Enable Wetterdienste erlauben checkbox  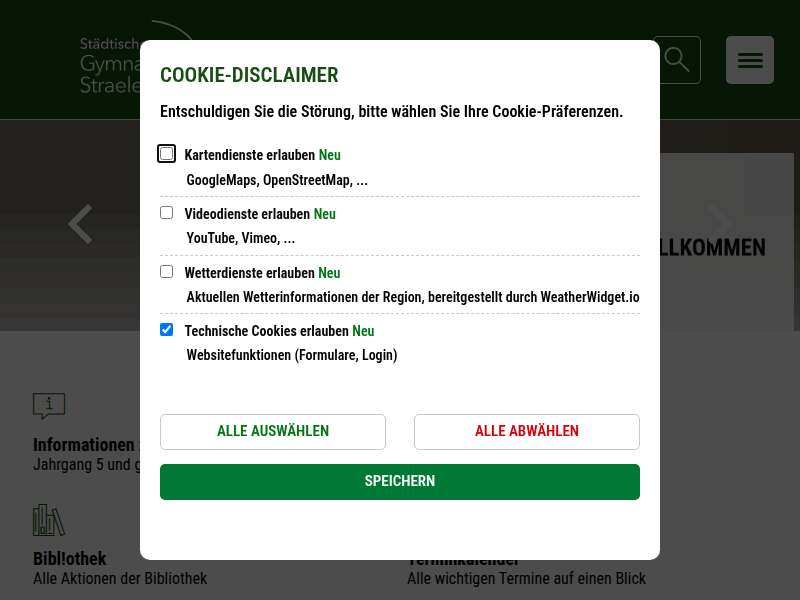click(x=167, y=271)
